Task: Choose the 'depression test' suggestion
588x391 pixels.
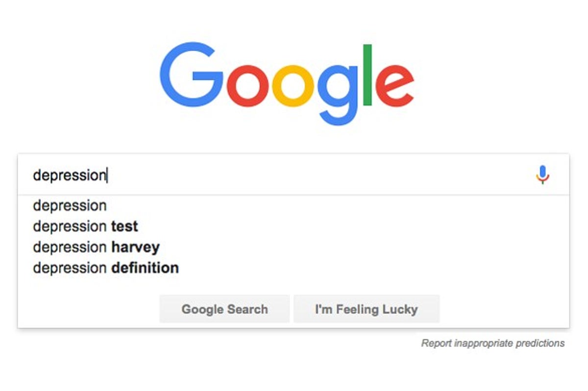Action: (x=85, y=226)
